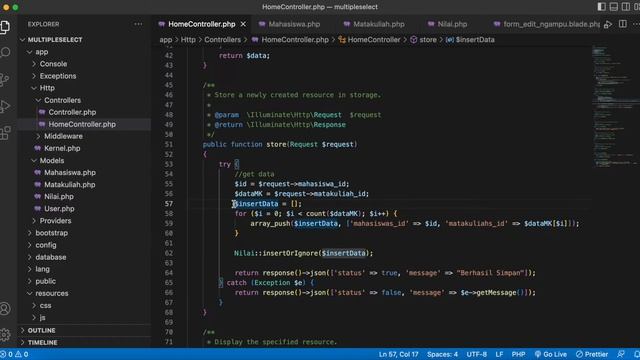640x360 pixels.
Task: Expand the css folder
Action: [45, 305]
